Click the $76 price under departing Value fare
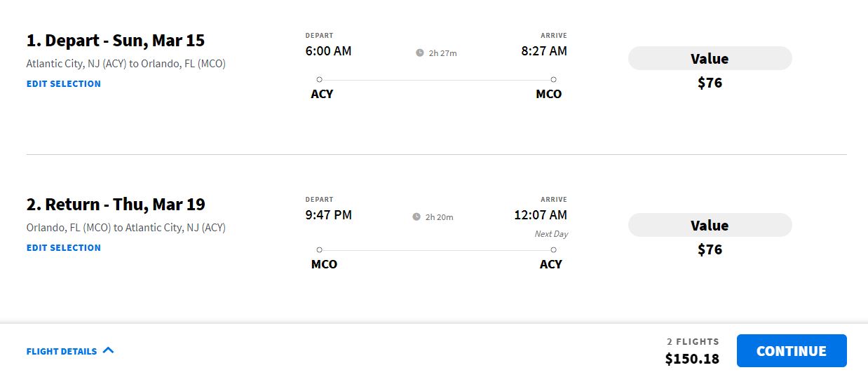Image resolution: width=868 pixels, height=377 pixels. pos(710,83)
